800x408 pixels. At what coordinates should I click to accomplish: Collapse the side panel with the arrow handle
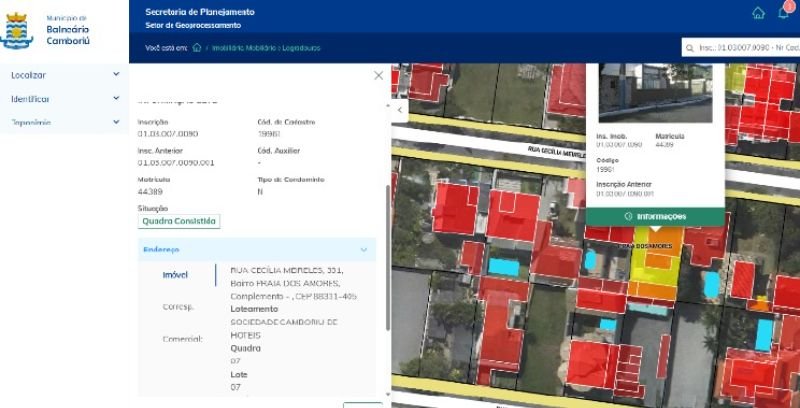click(x=399, y=108)
